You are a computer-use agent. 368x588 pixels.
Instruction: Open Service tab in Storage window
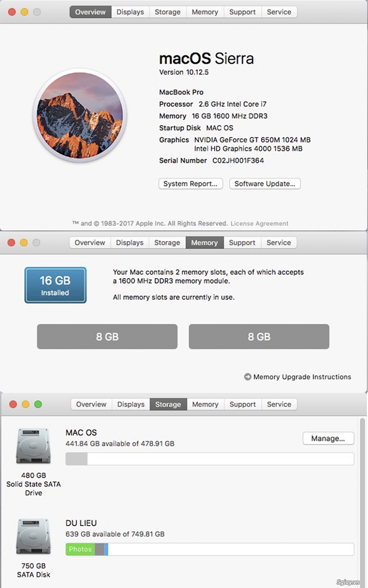(279, 404)
